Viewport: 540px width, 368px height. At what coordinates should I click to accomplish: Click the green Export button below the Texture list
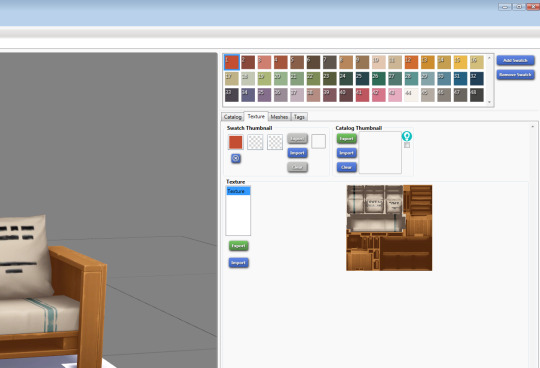click(x=238, y=246)
